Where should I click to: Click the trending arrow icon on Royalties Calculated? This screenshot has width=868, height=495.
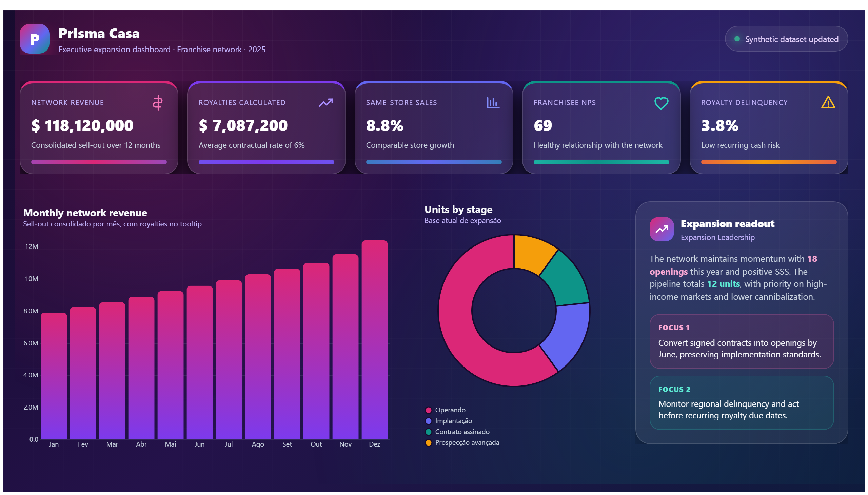325,103
